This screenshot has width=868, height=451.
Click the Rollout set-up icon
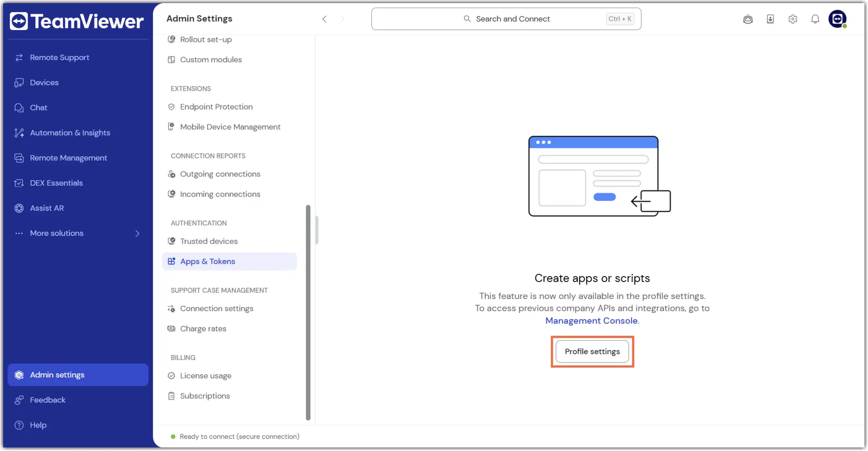[172, 39]
